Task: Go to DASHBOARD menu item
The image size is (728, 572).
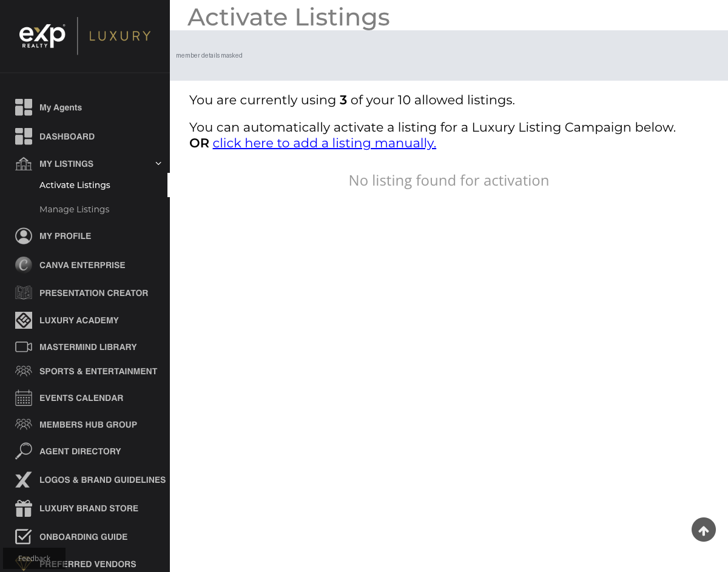Action: [x=67, y=136]
